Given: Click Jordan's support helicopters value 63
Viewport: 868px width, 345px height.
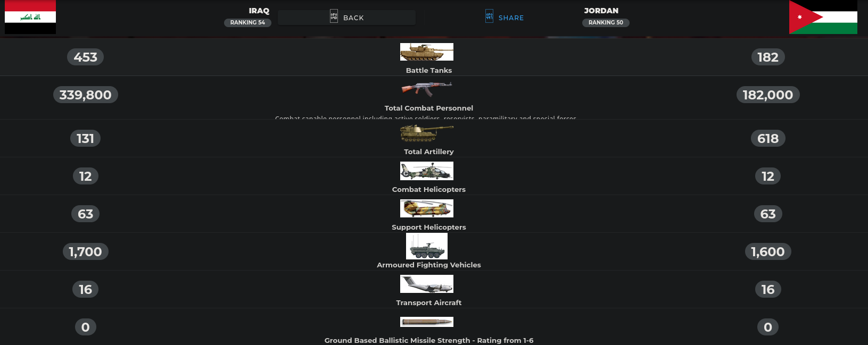Looking at the screenshot, I should point(768,214).
